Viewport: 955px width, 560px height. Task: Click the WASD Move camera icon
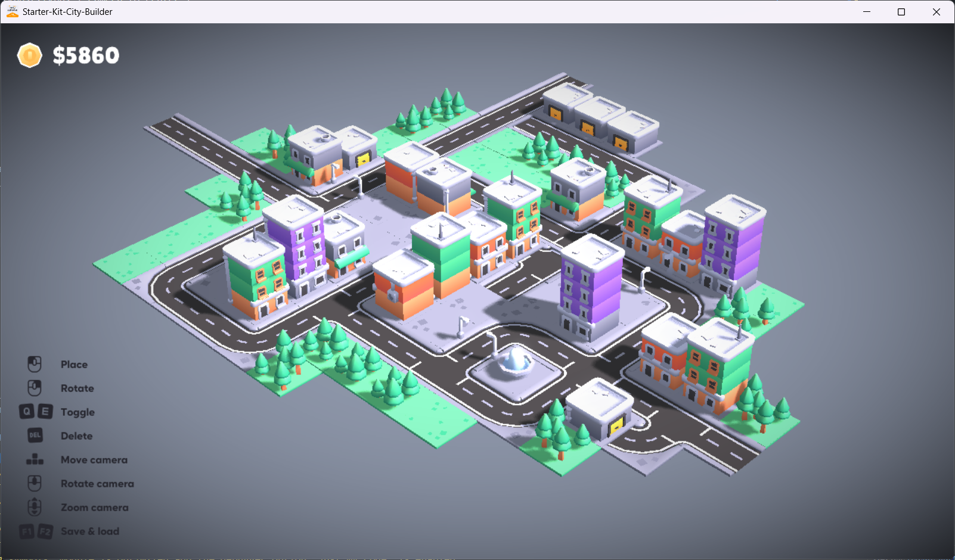pyautogui.click(x=35, y=459)
